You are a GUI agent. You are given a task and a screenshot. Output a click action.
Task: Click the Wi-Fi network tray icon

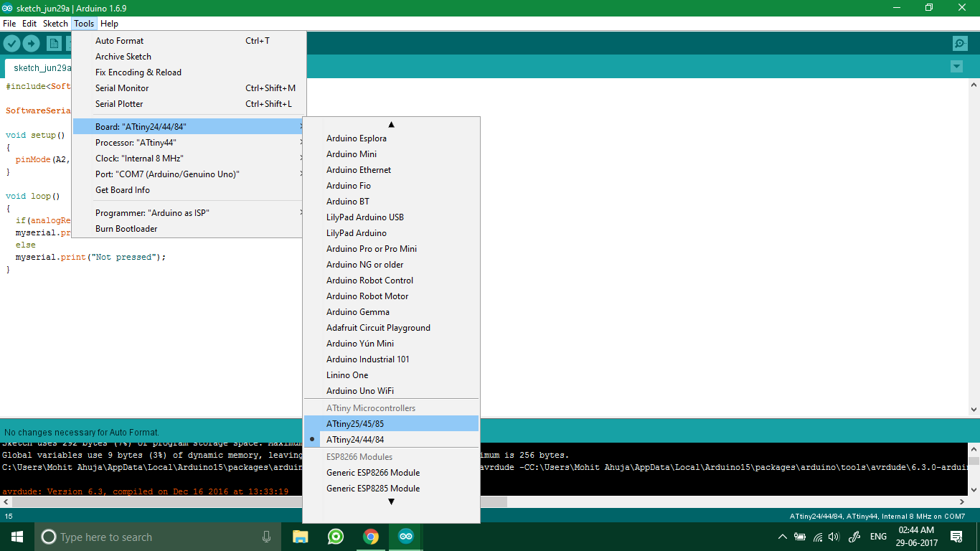[x=817, y=537]
